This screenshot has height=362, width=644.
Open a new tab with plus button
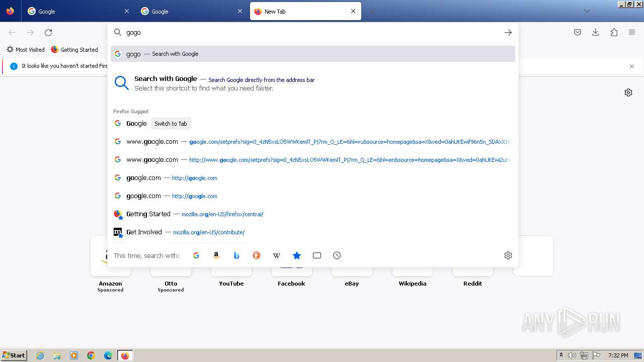(x=372, y=11)
